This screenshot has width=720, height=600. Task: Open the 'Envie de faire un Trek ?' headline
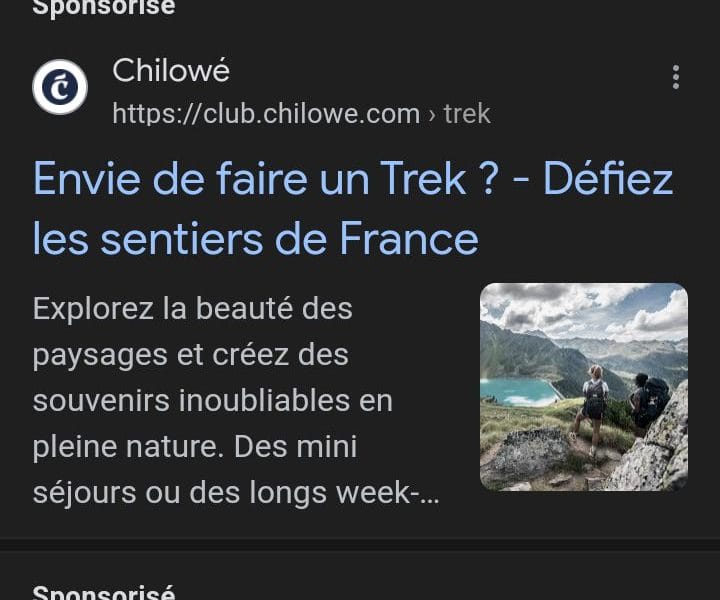coord(265,179)
